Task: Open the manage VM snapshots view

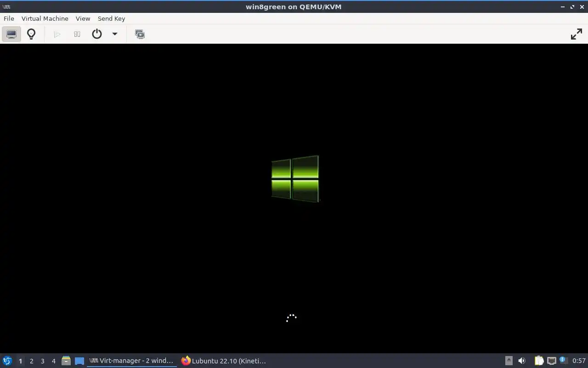Action: (x=140, y=34)
